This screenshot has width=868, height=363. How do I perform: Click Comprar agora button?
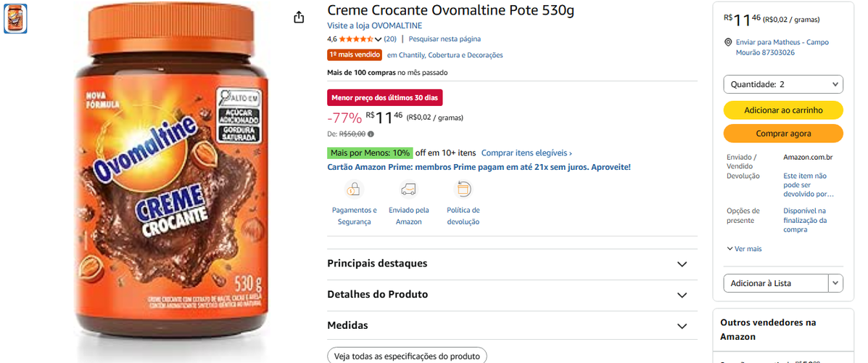click(x=783, y=134)
